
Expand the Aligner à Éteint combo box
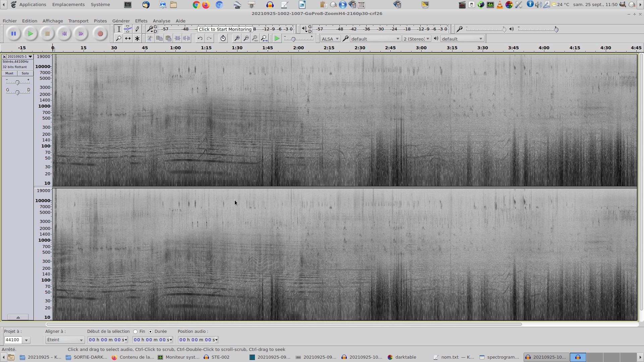[x=65, y=340]
